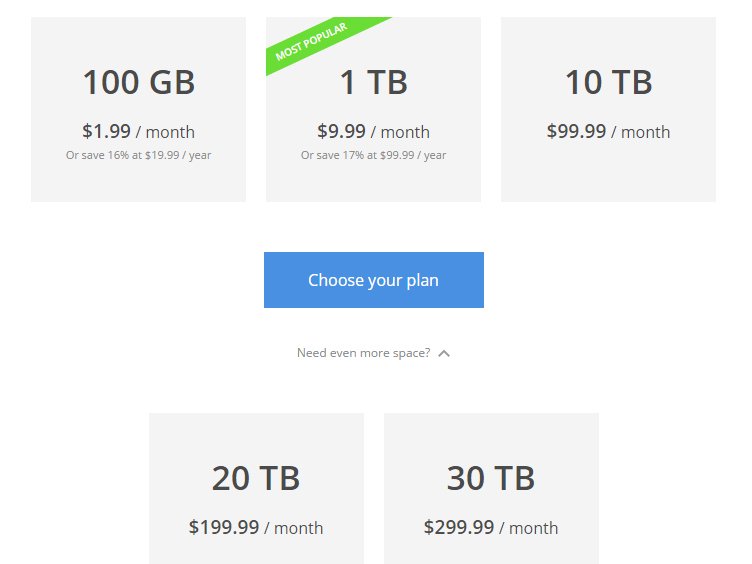Click the Choose your plan button
Image resolution: width=752 pixels, height=564 pixels.
click(373, 280)
